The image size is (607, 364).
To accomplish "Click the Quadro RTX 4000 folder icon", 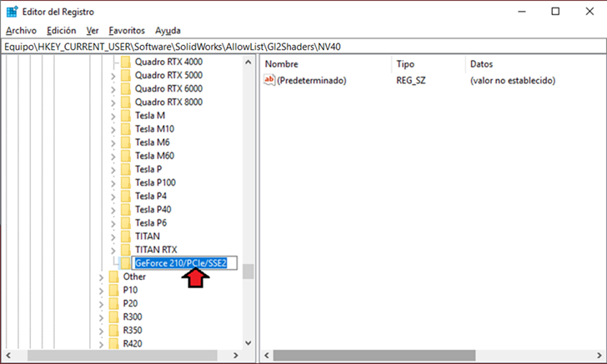I will click(125, 62).
